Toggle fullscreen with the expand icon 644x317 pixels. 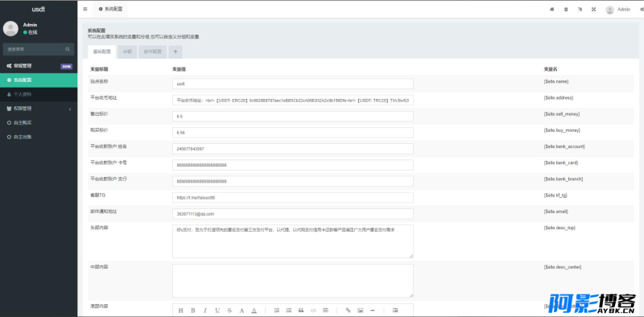593,10
